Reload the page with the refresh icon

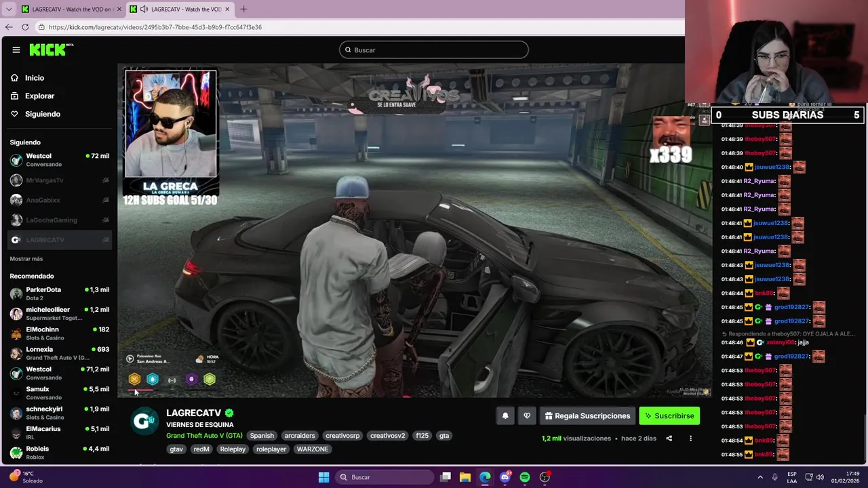25,27
